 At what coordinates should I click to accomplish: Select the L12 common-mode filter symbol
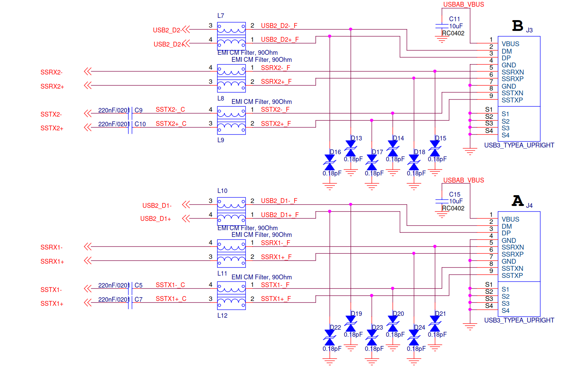(x=231, y=295)
